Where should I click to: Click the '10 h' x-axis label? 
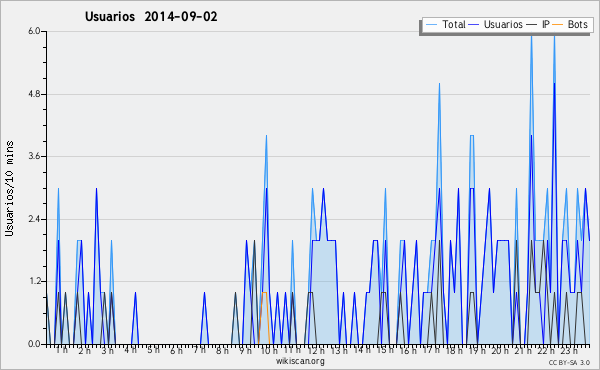[x=269, y=350]
